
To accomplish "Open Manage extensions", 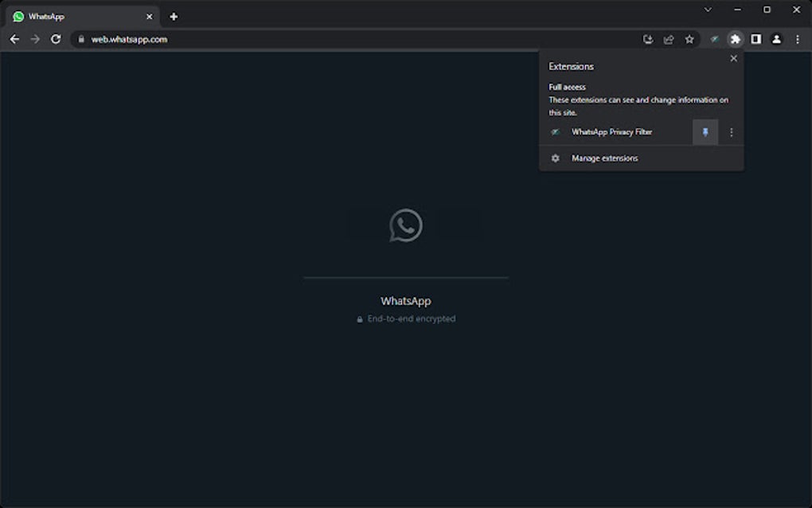I will tap(604, 158).
